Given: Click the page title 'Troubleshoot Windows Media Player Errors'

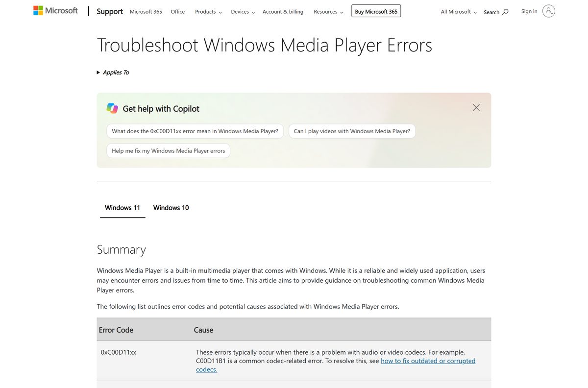Looking at the screenshot, I should click(x=265, y=45).
